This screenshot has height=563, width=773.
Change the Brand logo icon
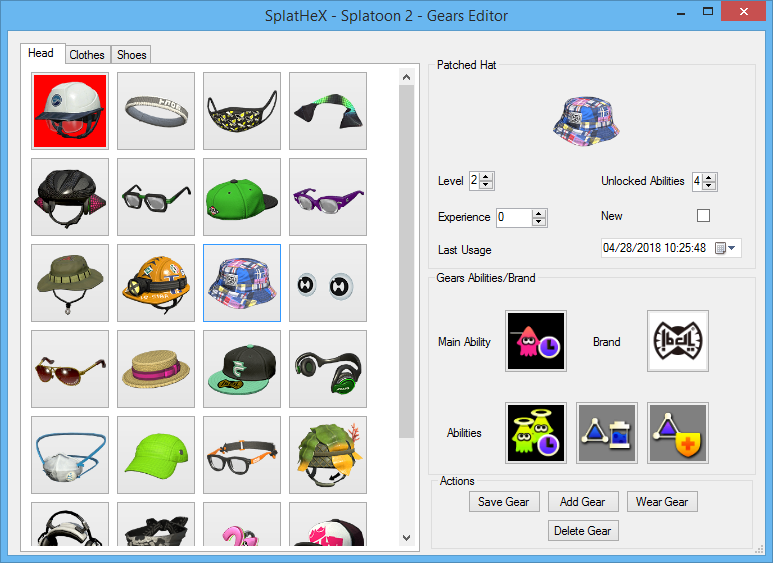point(678,341)
